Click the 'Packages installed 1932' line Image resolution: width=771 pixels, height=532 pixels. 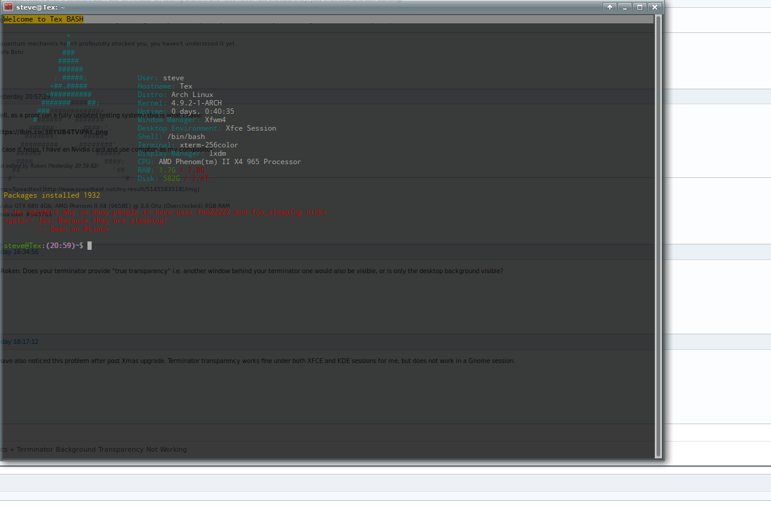pos(52,195)
